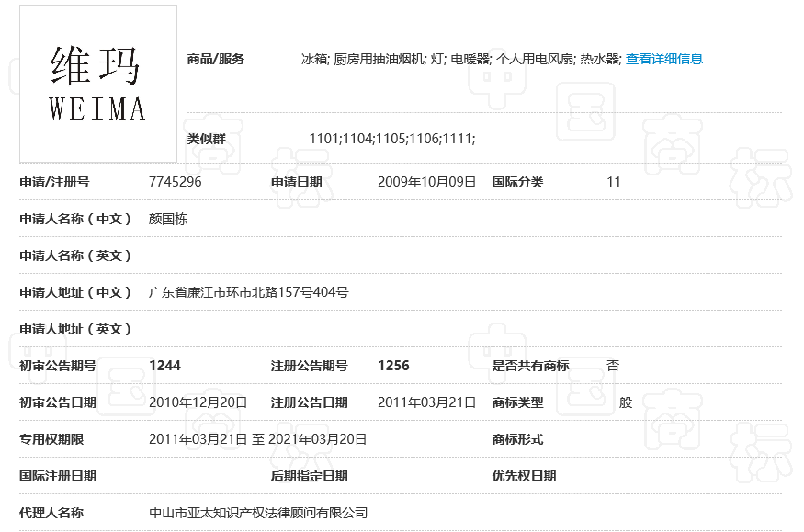Click international class value 11
This screenshot has width=804, height=532.
[x=614, y=182]
